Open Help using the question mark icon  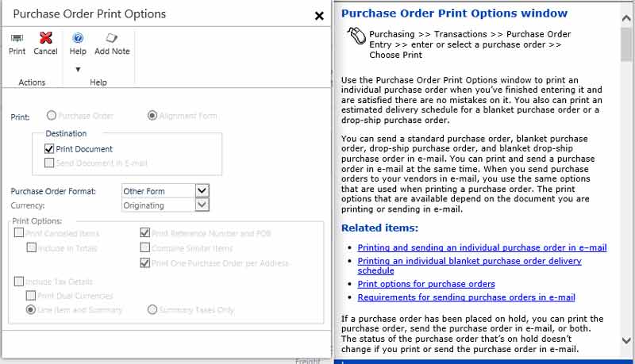coord(78,38)
